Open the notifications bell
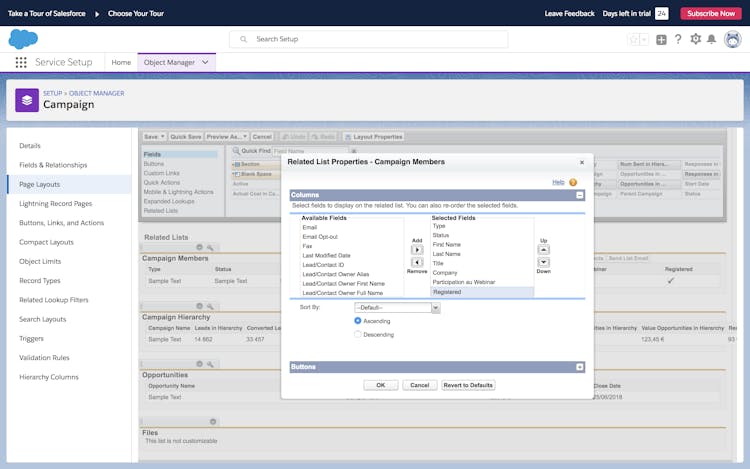The height and width of the screenshot is (469, 750). (x=711, y=39)
